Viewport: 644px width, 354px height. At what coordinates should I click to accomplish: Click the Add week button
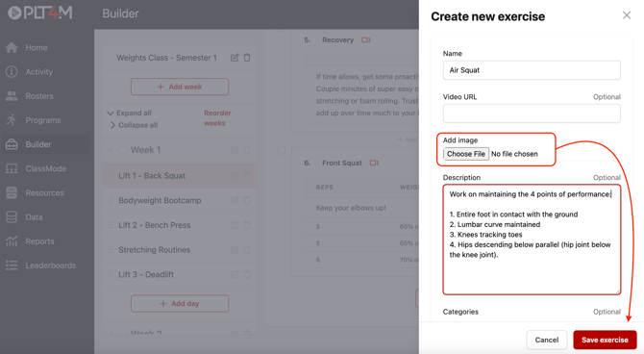180,87
